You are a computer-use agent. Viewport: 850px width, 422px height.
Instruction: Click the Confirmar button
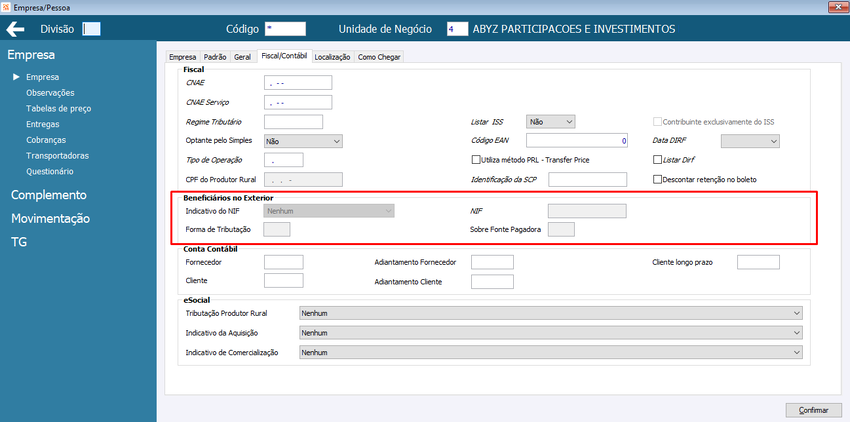[814, 410]
